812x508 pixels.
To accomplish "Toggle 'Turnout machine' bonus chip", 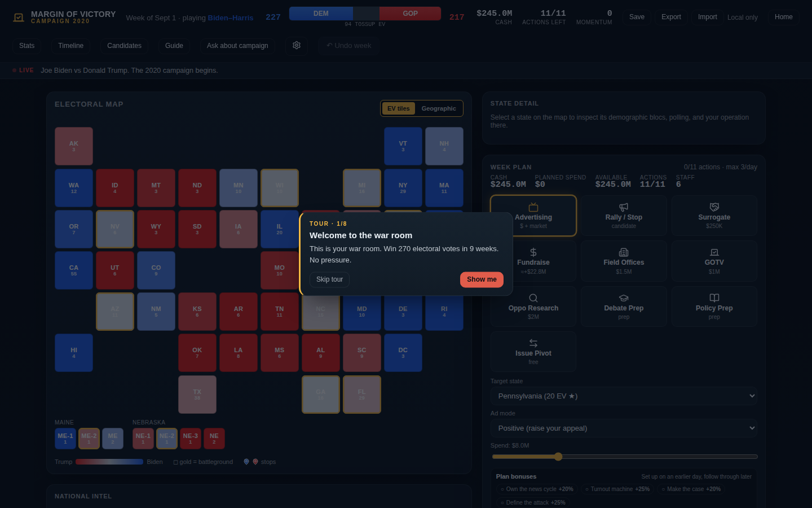I will (x=617, y=489).
